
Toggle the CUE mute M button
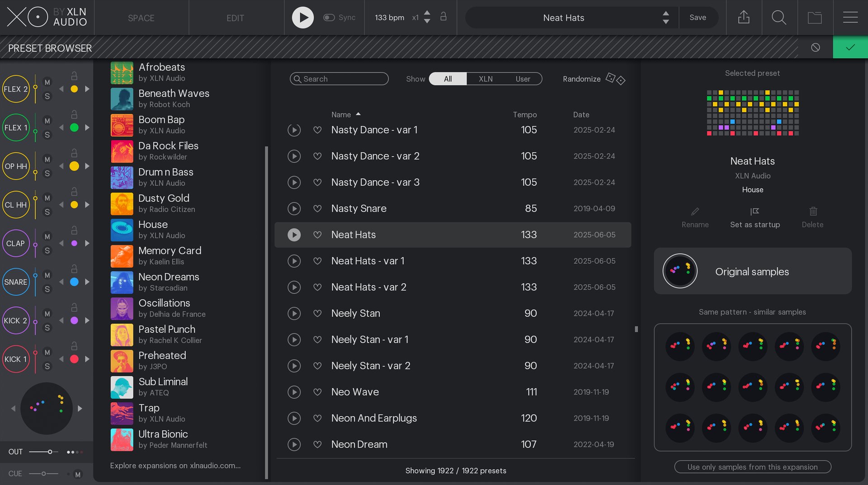(78, 474)
